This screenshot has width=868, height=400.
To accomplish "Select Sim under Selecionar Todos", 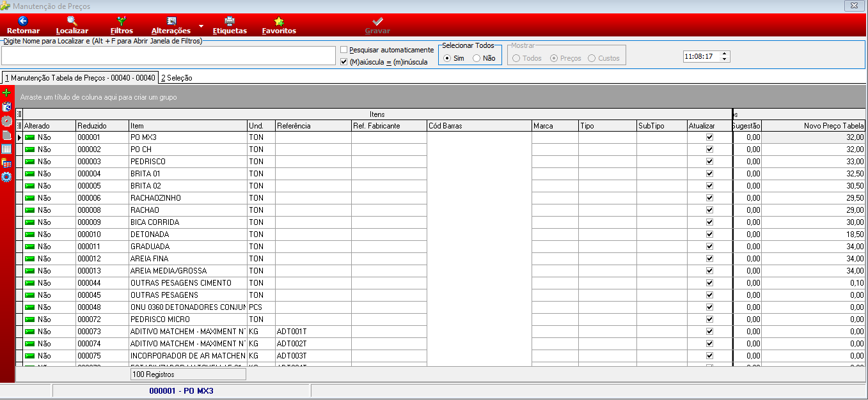I will pyautogui.click(x=448, y=58).
